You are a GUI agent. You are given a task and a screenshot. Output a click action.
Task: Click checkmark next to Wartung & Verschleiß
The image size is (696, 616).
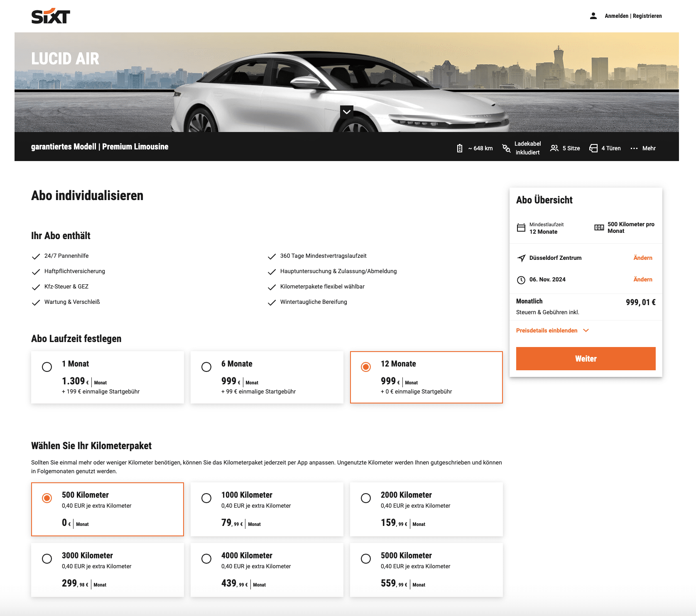point(36,302)
